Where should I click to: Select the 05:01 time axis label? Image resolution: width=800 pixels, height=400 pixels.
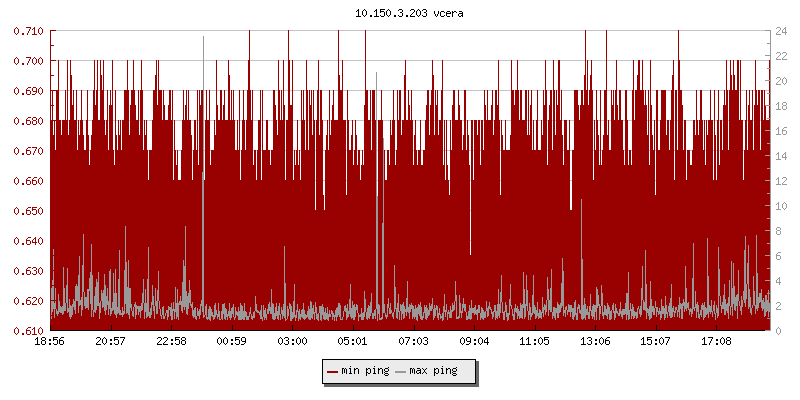pos(353,342)
